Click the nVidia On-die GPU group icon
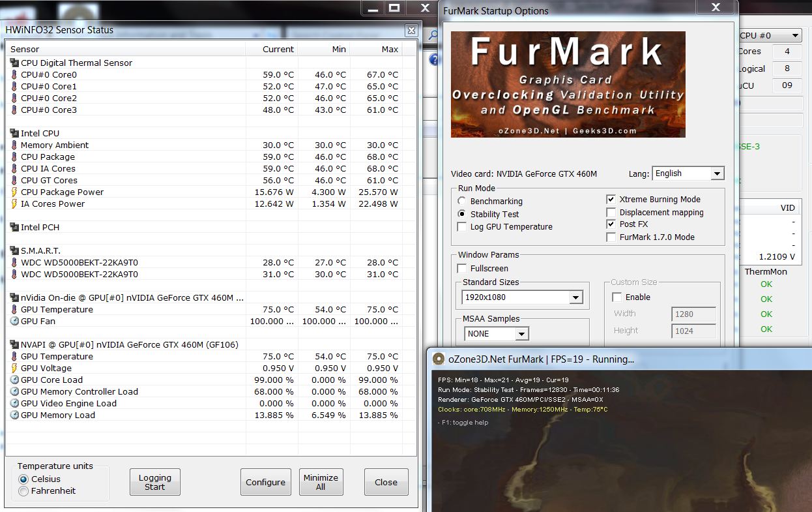This screenshot has height=512, width=812. point(14,297)
